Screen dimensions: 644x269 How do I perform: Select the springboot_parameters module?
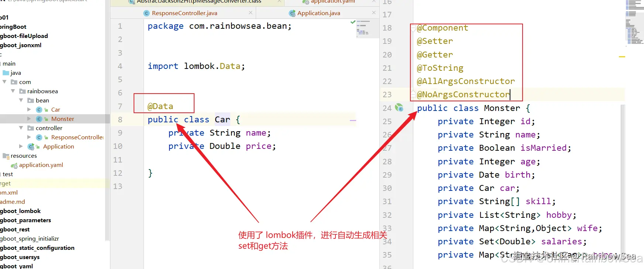25,220
